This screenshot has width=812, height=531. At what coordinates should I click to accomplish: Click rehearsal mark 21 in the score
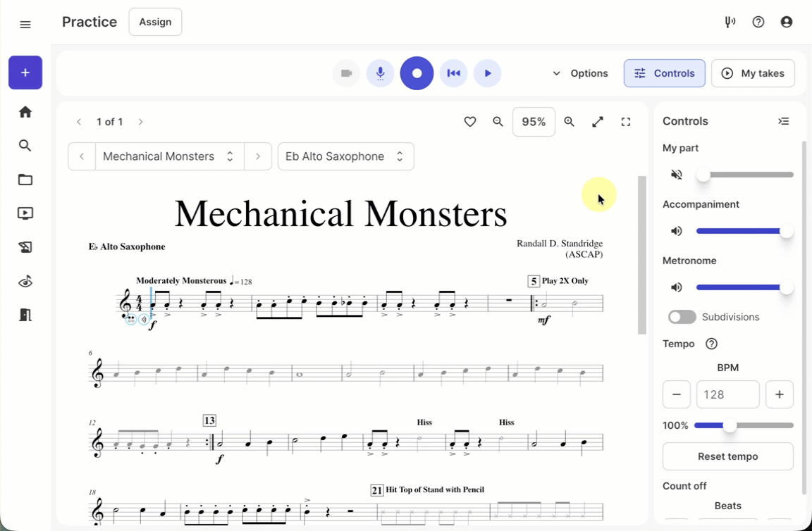click(376, 490)
